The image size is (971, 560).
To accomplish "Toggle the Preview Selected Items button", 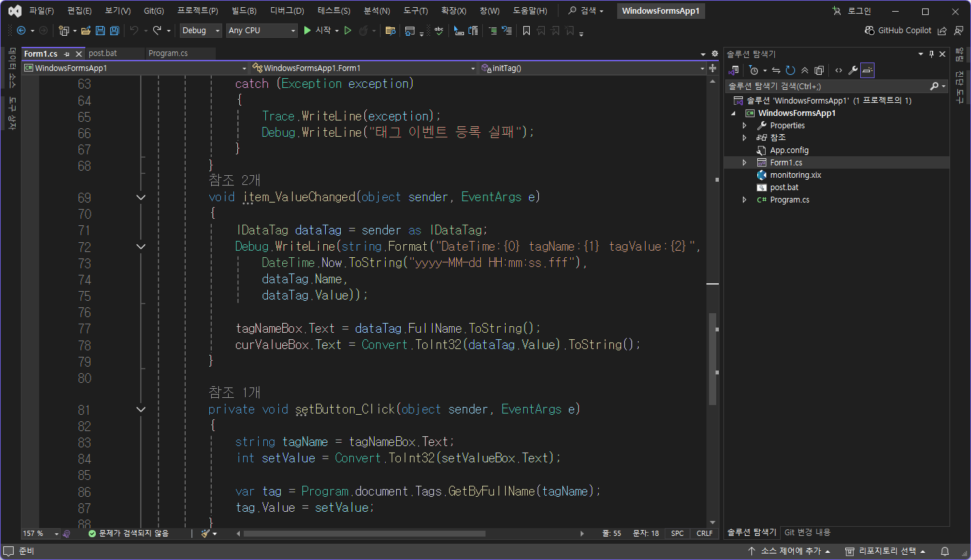I will click(867, 70).
